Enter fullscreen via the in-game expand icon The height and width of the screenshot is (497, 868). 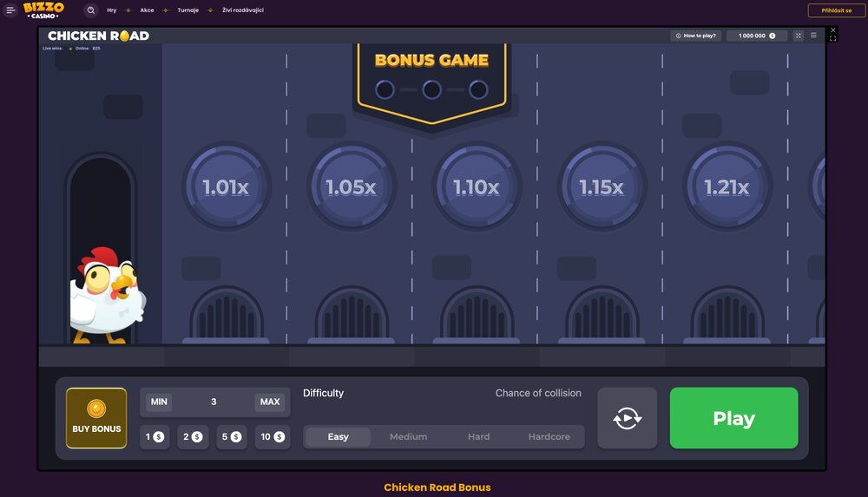click(799, 36)
